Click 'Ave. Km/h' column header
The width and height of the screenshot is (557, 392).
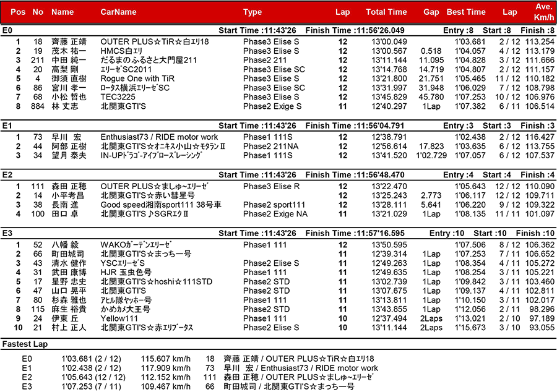pyautogui.click(x=544, y=12)
